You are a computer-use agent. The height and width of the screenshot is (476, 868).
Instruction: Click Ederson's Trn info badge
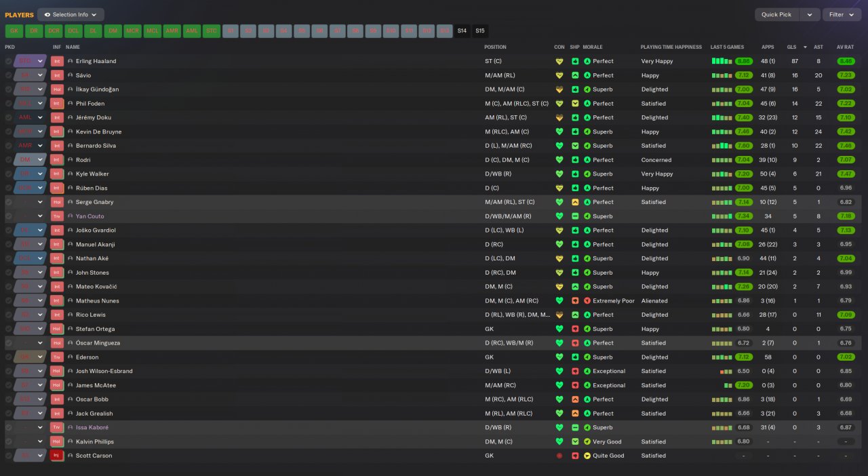click(x=57, y=357)
